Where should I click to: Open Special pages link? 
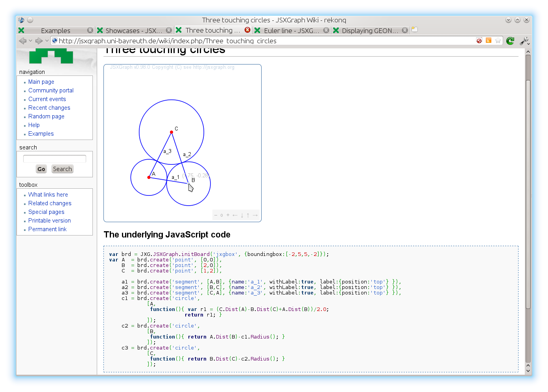point(46,212)
